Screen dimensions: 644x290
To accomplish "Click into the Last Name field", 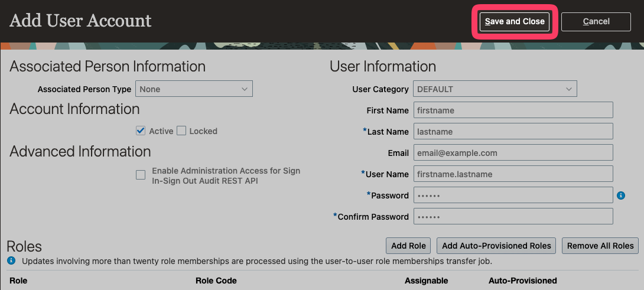I will (513, 132).
